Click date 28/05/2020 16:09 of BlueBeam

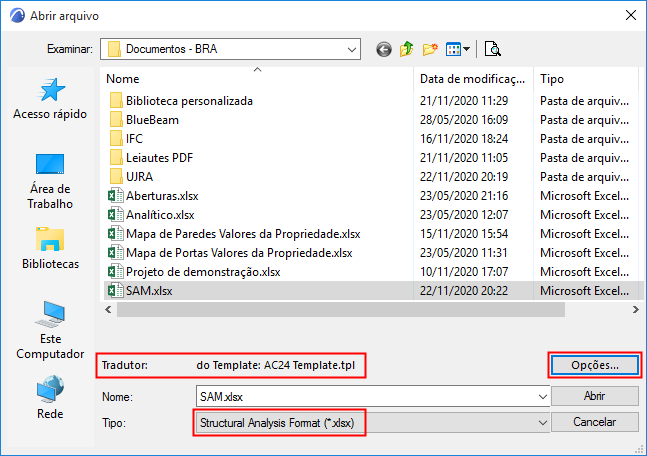[464, 120]
